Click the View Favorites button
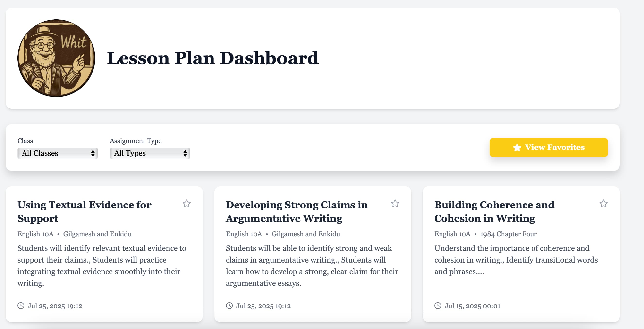 [x=549, y=147]
